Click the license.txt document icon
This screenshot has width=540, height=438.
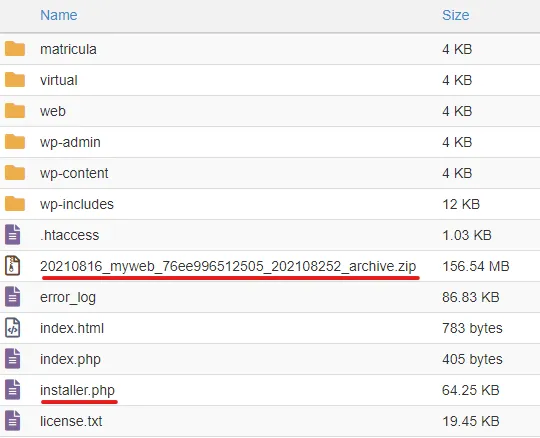(12, 420)
